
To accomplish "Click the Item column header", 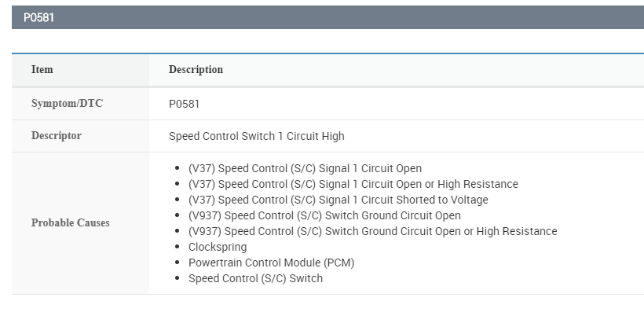I will (x=42, y=70).
